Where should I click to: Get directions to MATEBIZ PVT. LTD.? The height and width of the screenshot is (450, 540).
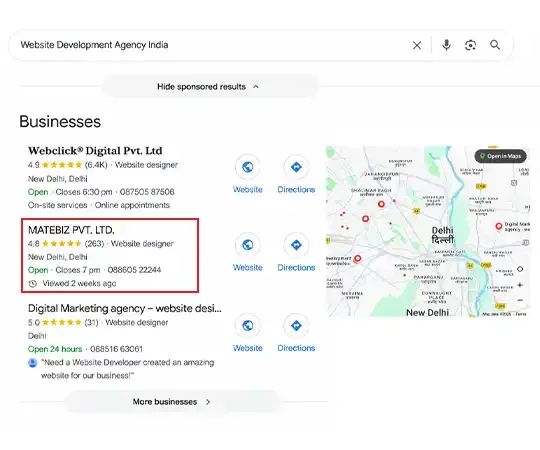296,245
